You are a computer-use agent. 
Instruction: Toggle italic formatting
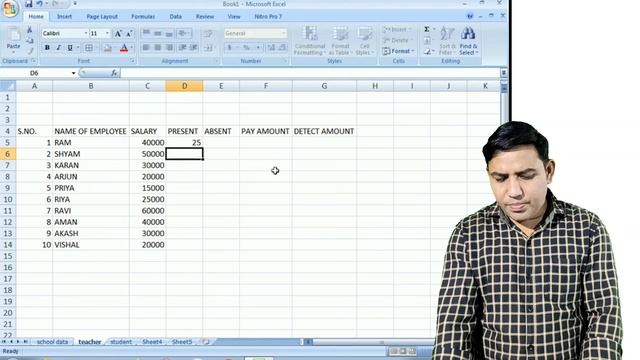click(x=58, y=48)
